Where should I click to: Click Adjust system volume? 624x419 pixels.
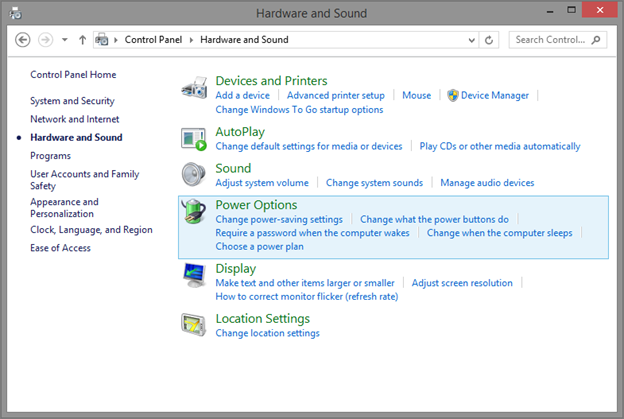point(262,183)
